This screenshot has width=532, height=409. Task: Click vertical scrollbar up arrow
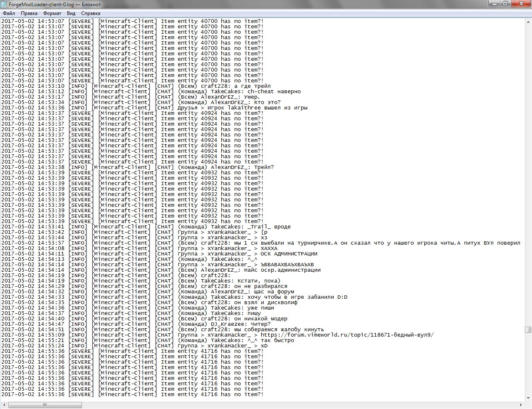(528, 21)
